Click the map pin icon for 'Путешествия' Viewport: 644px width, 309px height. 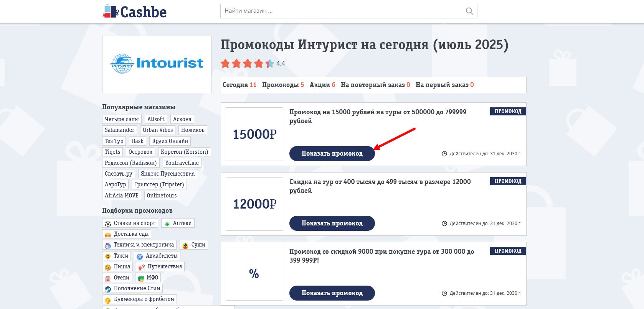[x=142, y=267]
